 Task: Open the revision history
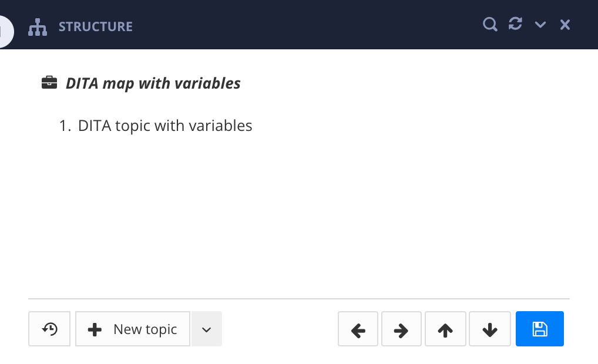coord(49,329)
